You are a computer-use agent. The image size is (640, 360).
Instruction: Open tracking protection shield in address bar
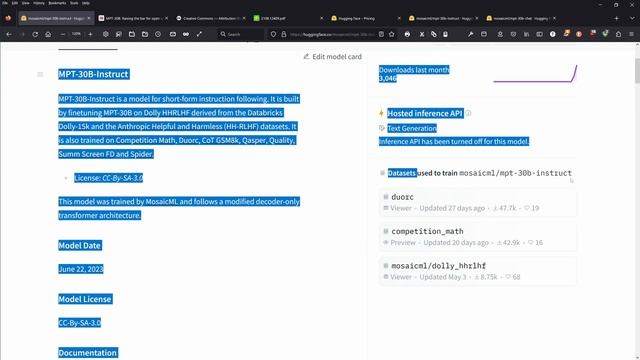click(x=273, y=34)
